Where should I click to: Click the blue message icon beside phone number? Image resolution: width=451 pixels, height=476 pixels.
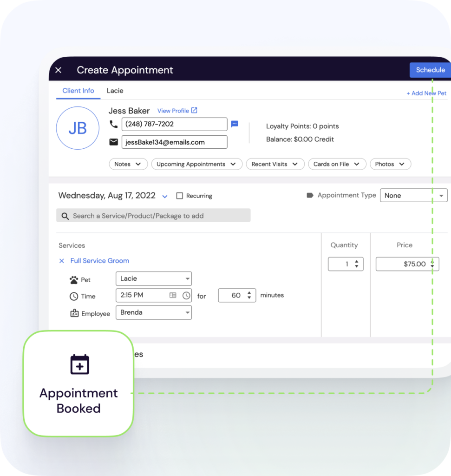point(235,124)
